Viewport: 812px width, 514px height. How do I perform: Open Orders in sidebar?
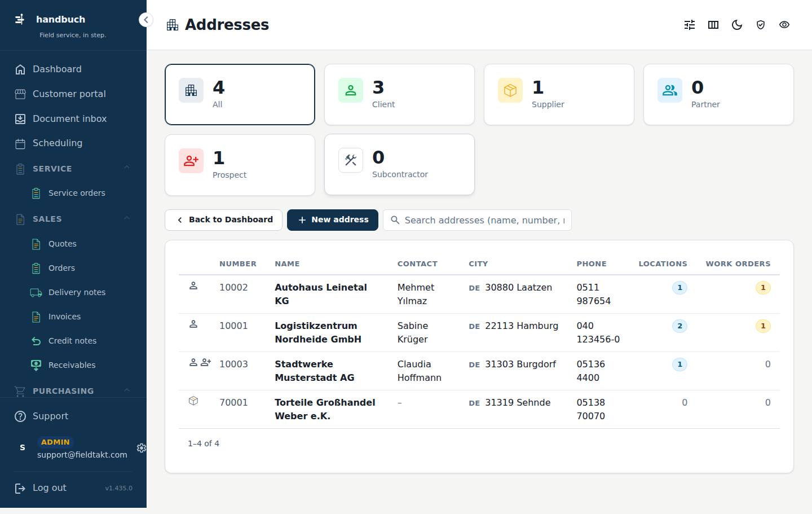81,268
